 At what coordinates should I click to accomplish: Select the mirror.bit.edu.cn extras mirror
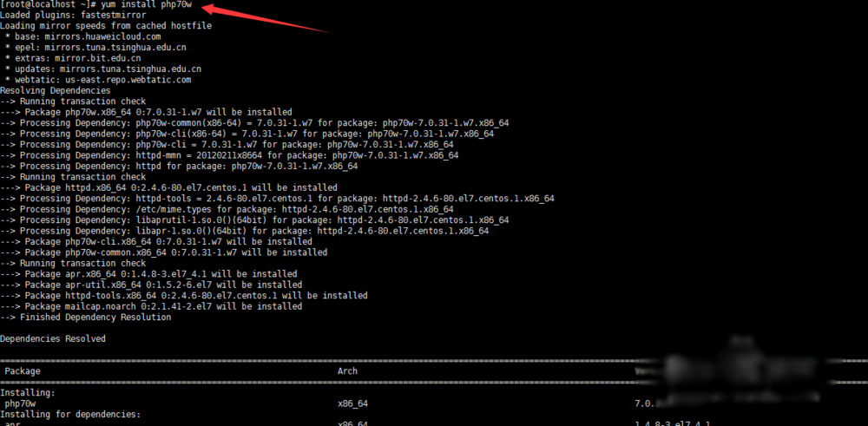(89, 58)
